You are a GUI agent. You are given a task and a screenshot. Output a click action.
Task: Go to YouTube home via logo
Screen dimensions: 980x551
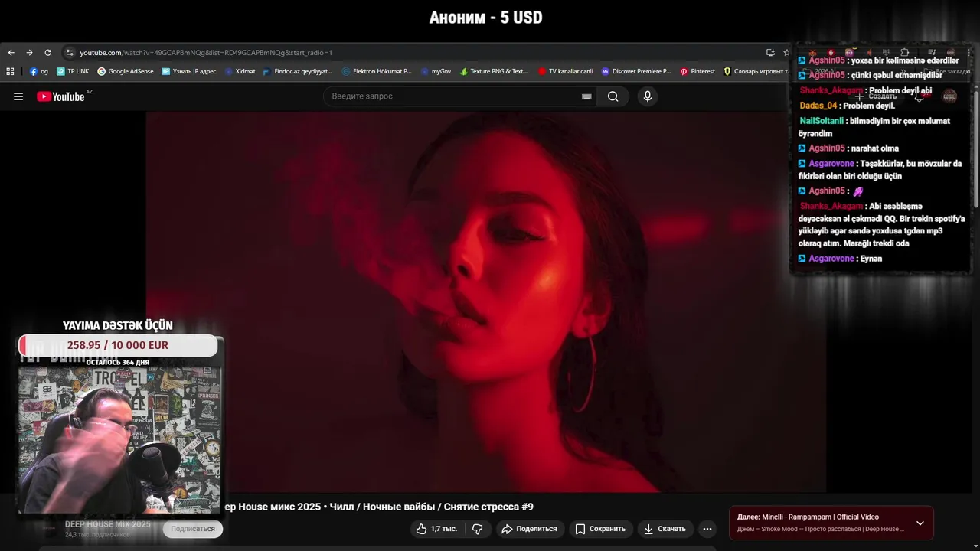tap(61, 96)
